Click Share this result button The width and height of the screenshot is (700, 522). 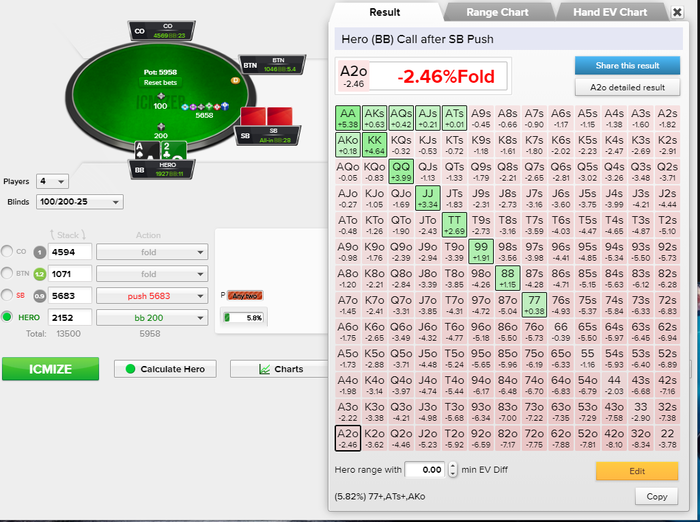click(x=627, y=66)
